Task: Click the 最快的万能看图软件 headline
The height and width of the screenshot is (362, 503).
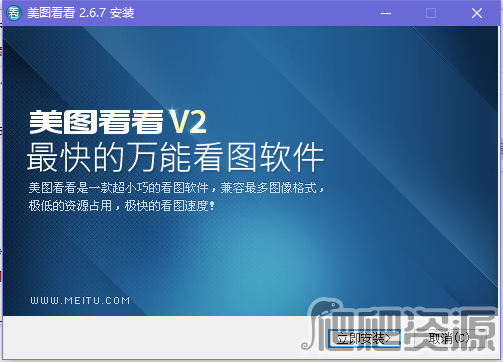Action: click(175, 157)
